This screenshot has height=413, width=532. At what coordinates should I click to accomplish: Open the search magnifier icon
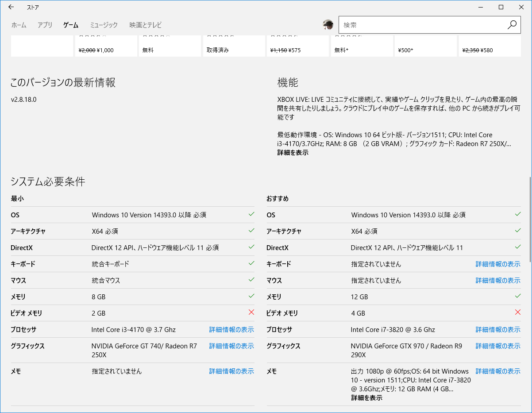point(512,25)
